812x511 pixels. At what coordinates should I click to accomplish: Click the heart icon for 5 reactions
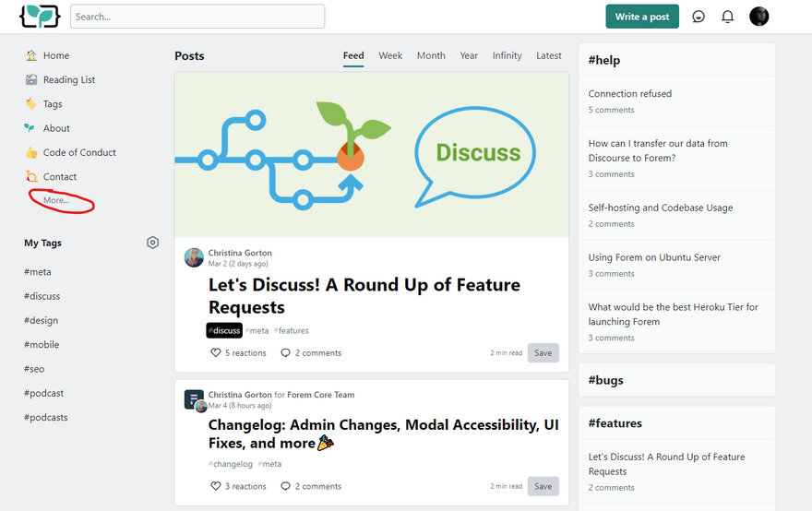[215, 352]
